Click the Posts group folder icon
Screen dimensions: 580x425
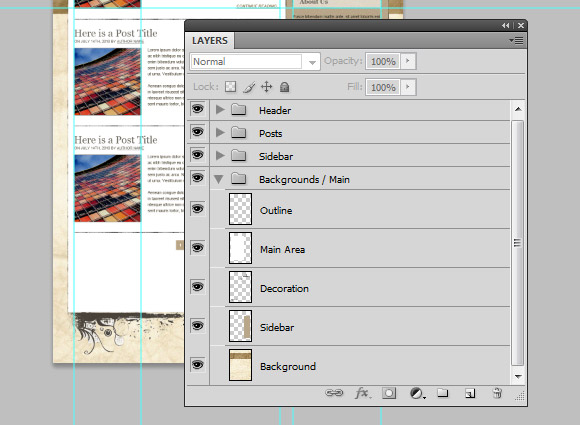(x=239, y=132)
